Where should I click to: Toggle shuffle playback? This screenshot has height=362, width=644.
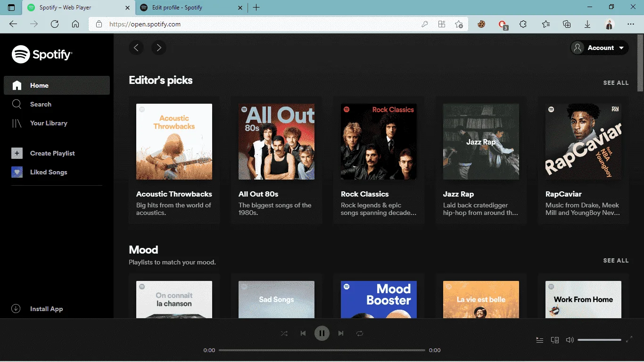click(x=284, y=333)
